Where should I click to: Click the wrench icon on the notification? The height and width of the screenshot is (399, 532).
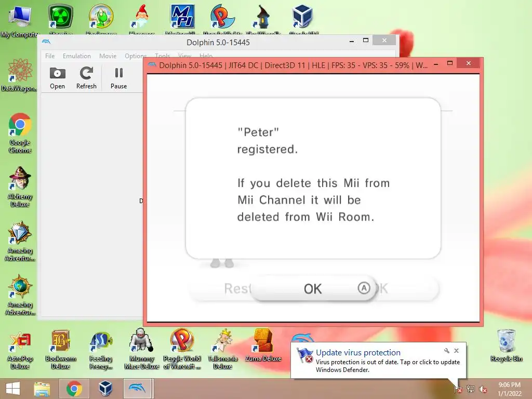point(446,351)
